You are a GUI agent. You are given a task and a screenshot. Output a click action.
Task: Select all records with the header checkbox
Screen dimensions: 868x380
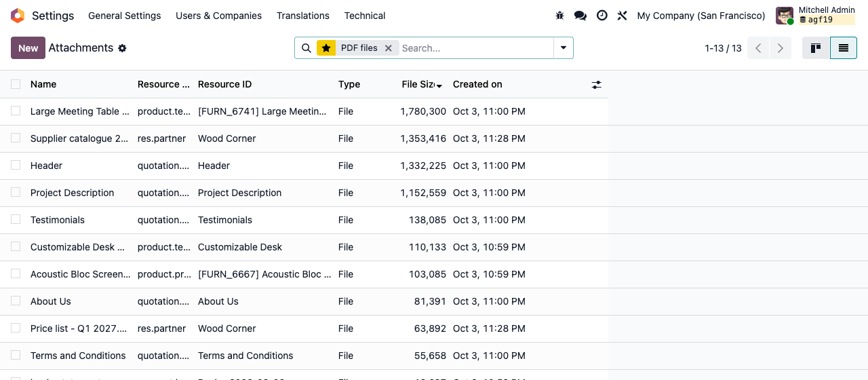(x=16, y=84)
